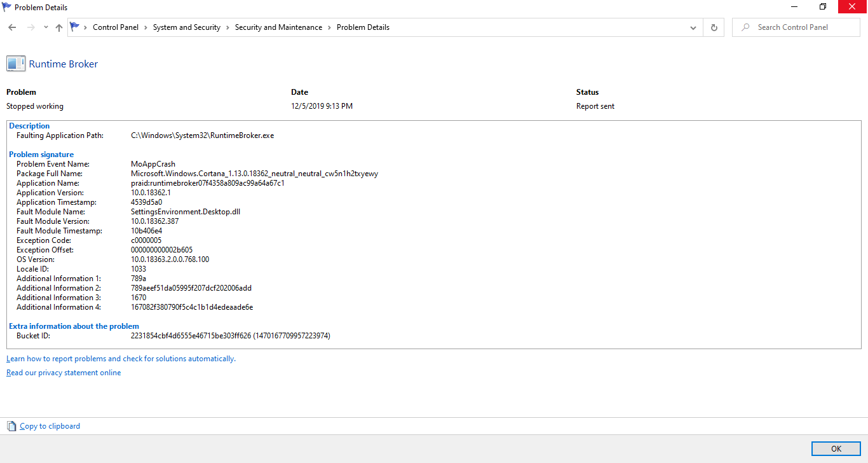Click the Runtime Broker heading
This screenshot has width=868, height=463.
(x=64, y=64)
